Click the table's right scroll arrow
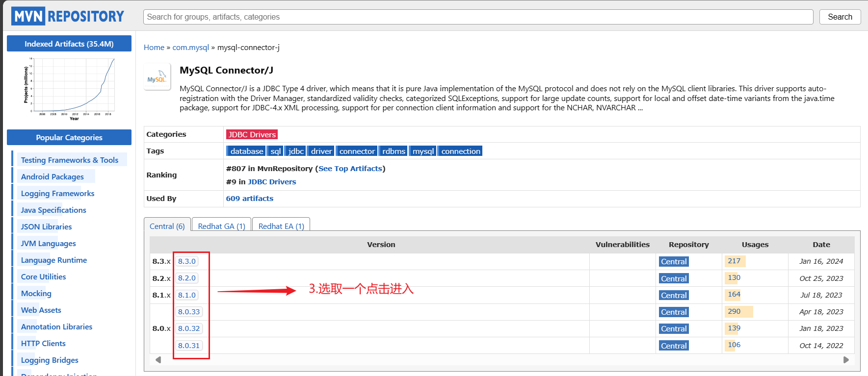Image resolution: width=868 pixels, height=376 pixels. click(846, 360)
